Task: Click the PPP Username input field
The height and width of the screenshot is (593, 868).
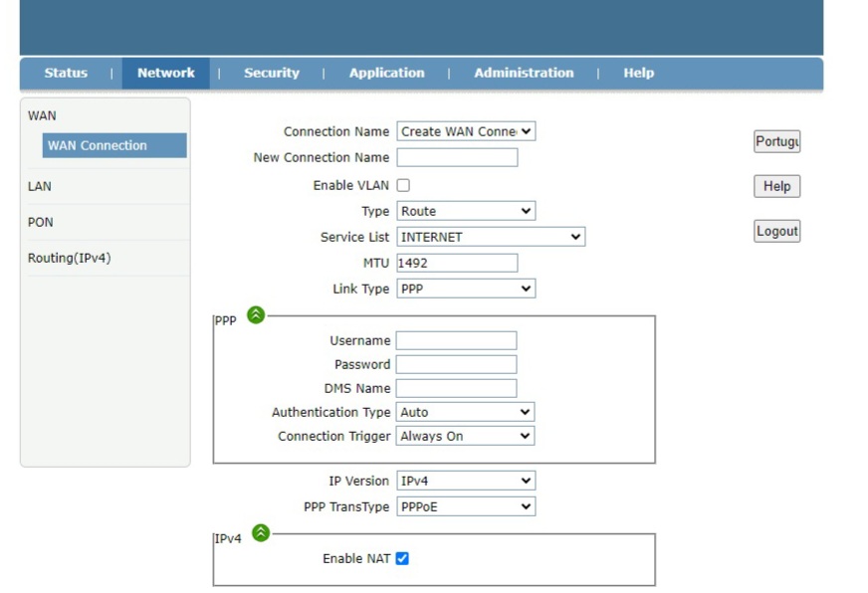Action: (457, 340)
